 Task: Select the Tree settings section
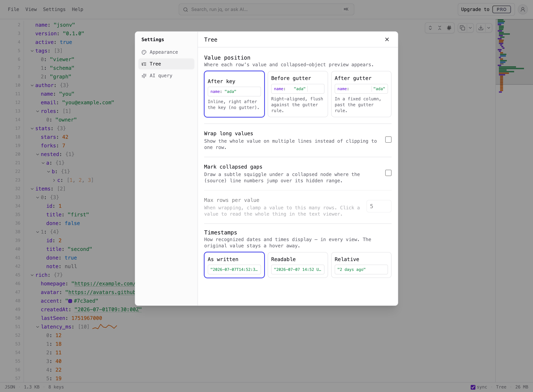pyautogui.click(x=166, y=64)
